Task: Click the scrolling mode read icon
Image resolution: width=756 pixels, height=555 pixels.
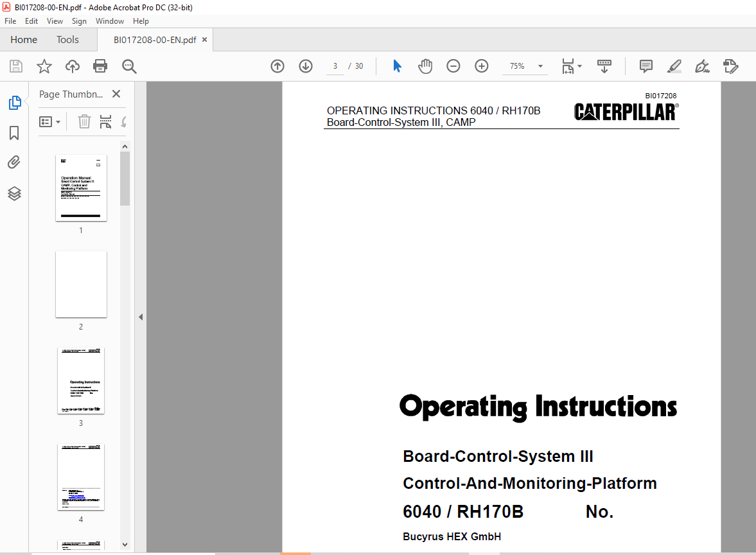Action: pos(604,66)
